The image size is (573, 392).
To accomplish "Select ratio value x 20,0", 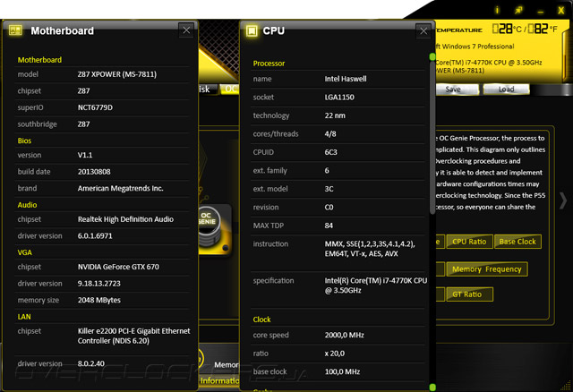I will (334, 354).
